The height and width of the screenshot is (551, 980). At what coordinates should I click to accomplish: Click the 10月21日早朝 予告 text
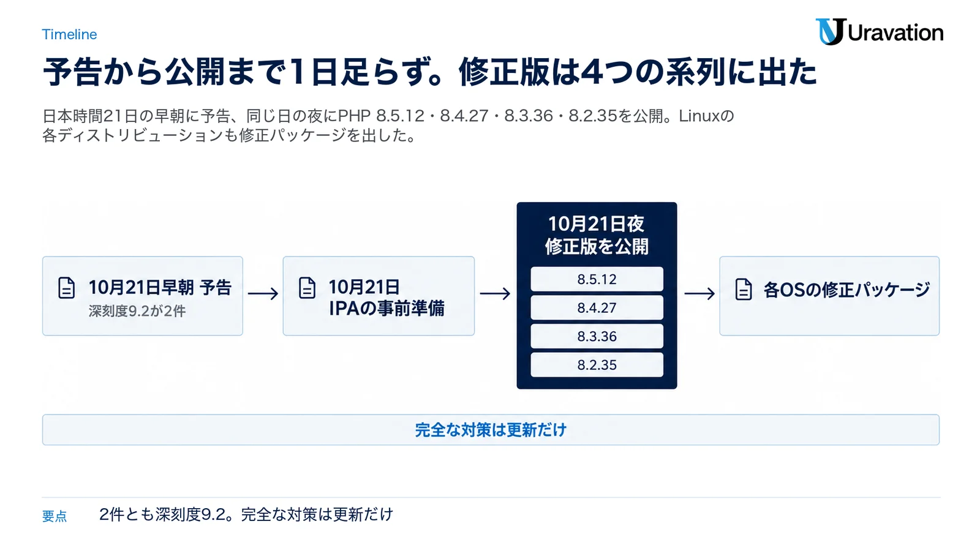(160, 287)
